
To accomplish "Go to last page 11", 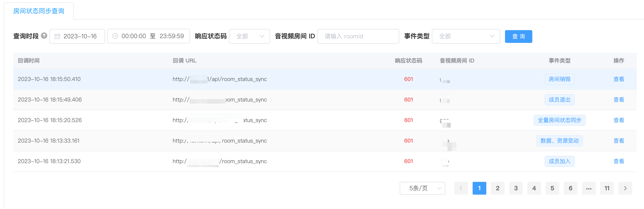I will tap(607, 188).
